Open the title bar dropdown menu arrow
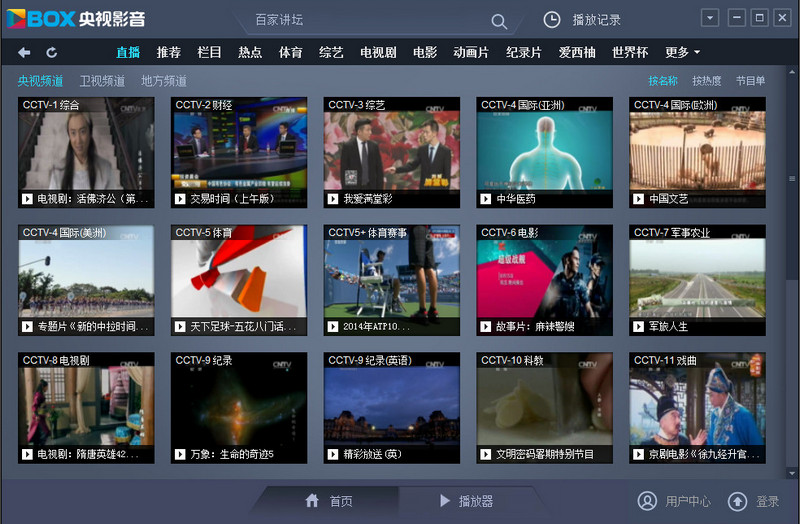Image resolution: width=800 pixels, height=524 pixels. coord(710,18)
